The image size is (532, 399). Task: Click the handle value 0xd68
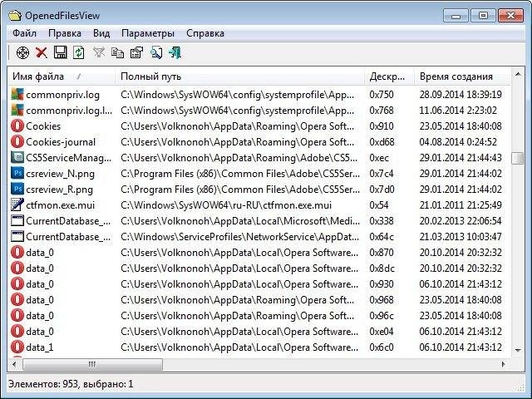382,142
